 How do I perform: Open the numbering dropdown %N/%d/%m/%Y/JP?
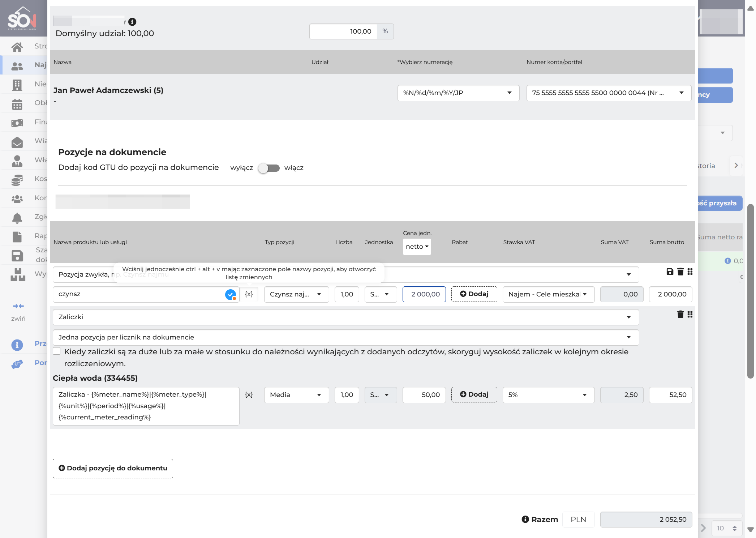pyautogui.click(x=458, y=93)
